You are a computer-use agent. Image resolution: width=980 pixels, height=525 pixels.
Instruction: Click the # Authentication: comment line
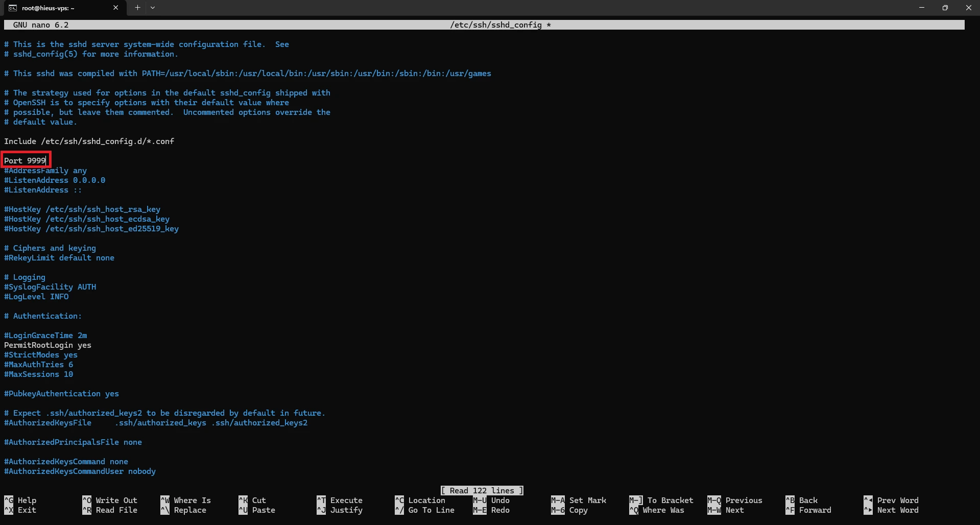(x=43, y=316)
